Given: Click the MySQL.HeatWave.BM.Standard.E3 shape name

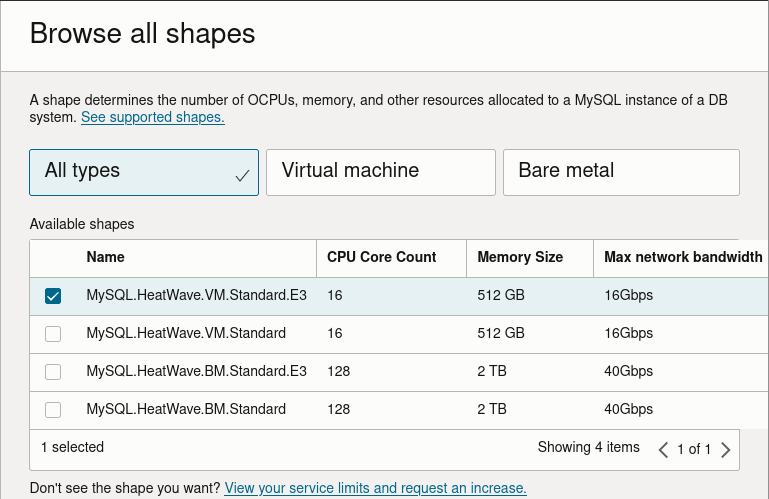Looking at the screenshot, I should (x=196, y=371).
